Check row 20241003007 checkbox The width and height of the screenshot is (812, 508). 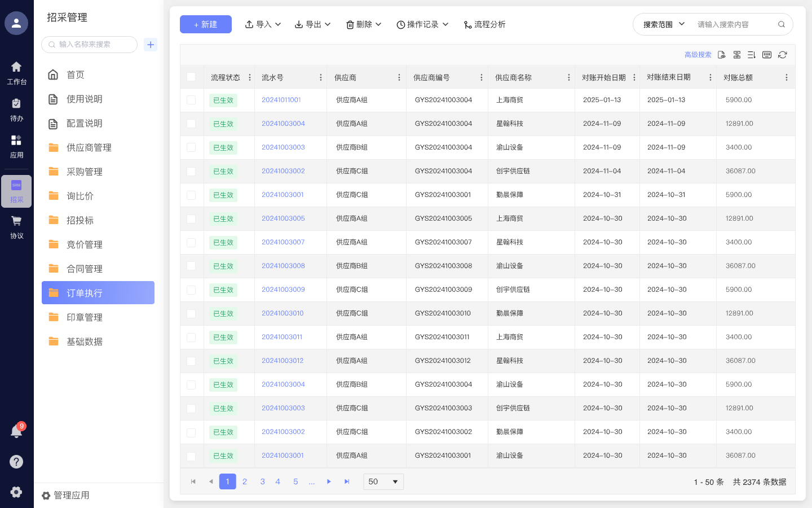pos(191,242)
